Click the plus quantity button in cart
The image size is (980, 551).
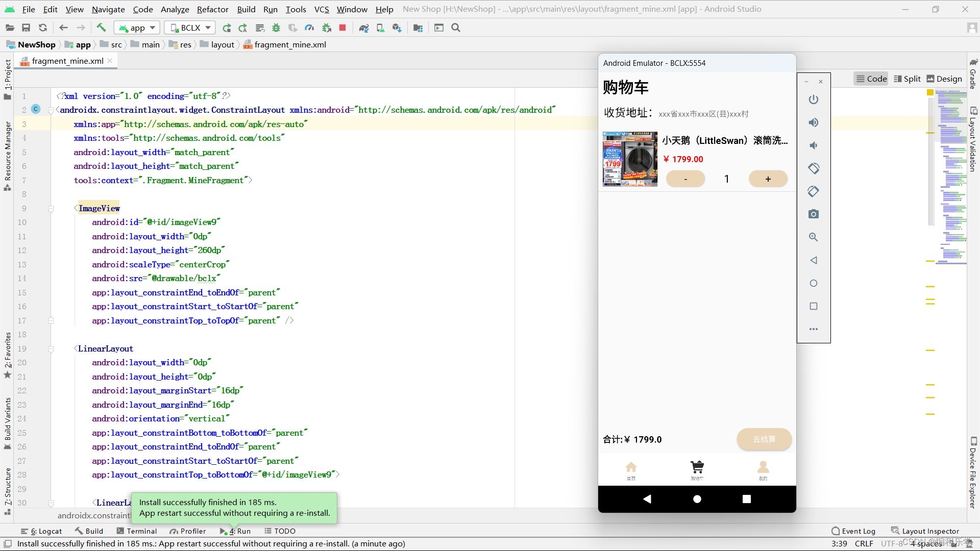point(768,179)
